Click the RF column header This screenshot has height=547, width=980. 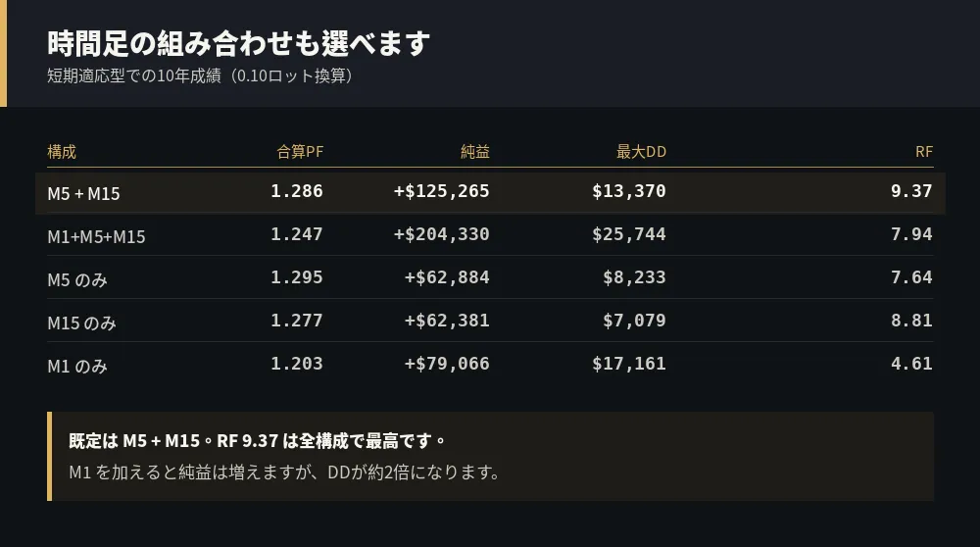pyautogui.click(x=924, y=152)
